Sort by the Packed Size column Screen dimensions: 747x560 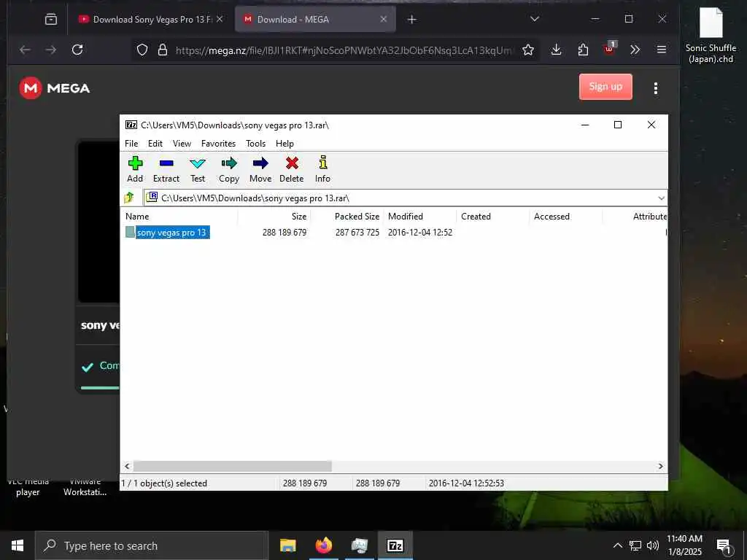tap(347, 216)
